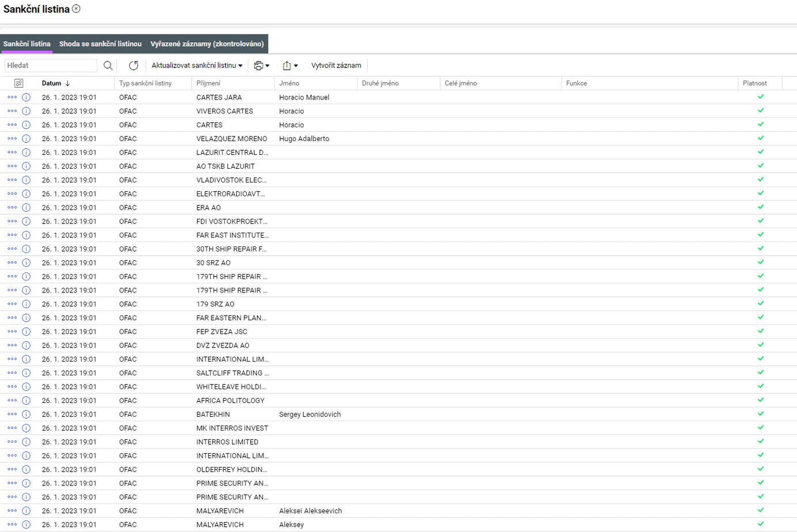797x532 pixels.
Task: Select the VLADIVOSTOK ELEC… surname cell
Action: (x=231, y=180)
